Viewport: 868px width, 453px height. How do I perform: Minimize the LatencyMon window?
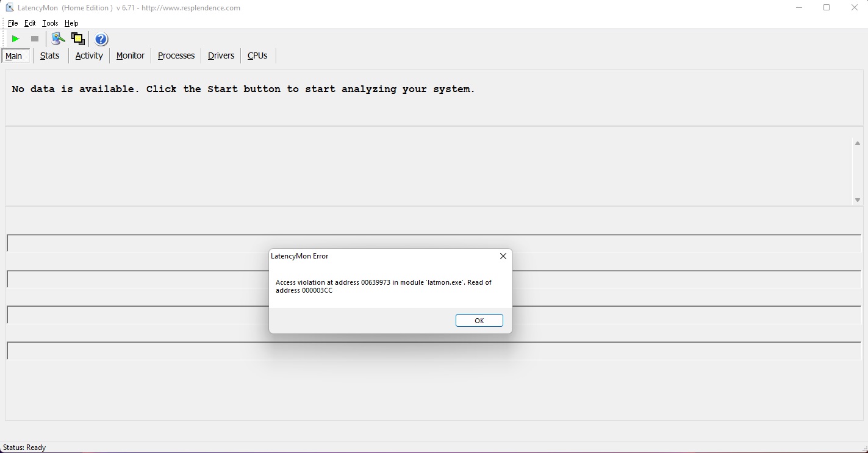pyautogui.click(x=800, y=8)
